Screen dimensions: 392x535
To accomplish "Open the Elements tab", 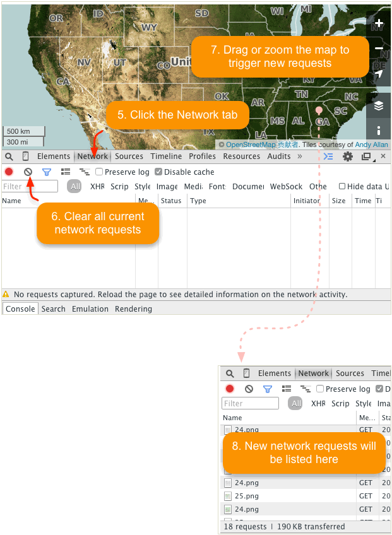I will pyautogui.click(x=54, y=156).
